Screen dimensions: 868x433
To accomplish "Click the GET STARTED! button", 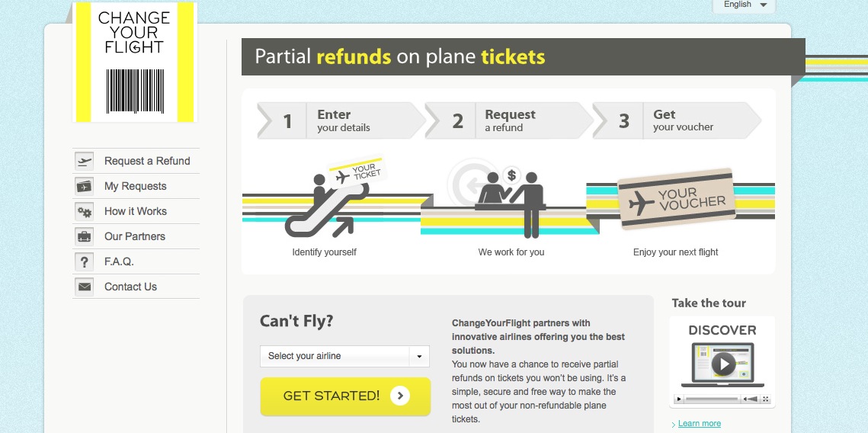I will coord(345,396).
